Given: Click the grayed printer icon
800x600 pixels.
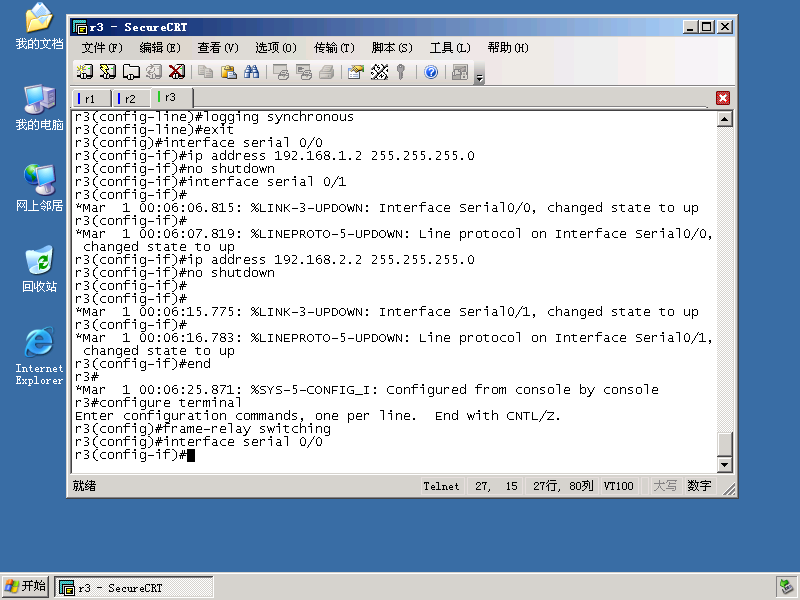Looking at the screenshot, I should 327,72.
